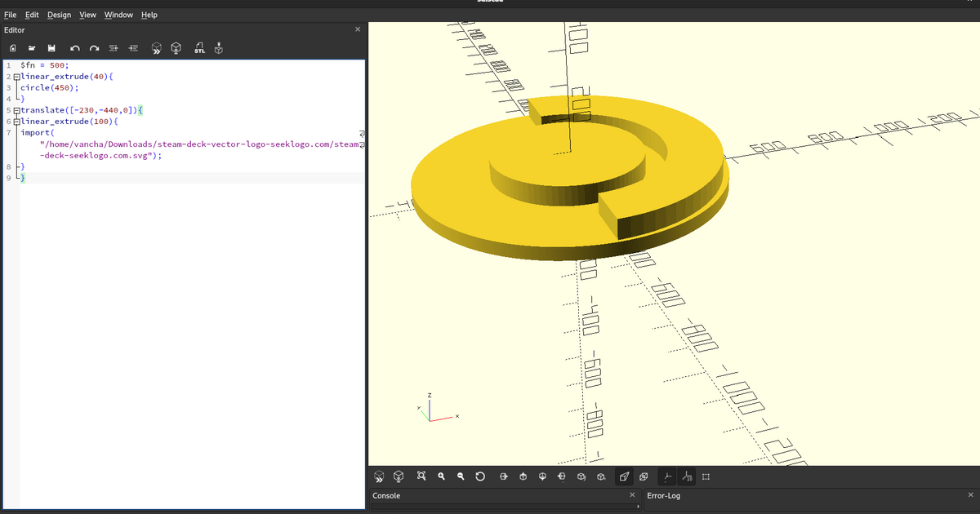
Task: Click the Indent icon in editor toolbar
Action: click(x=133, y=49)
